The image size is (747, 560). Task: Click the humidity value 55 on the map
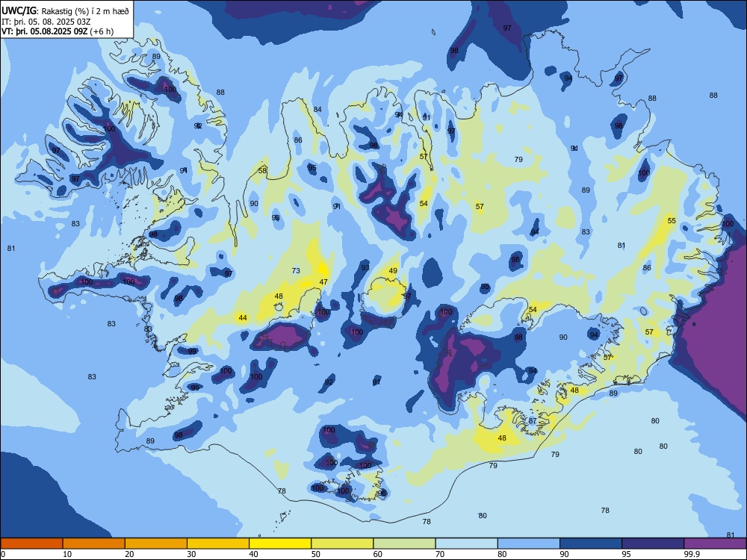[672, 220]
